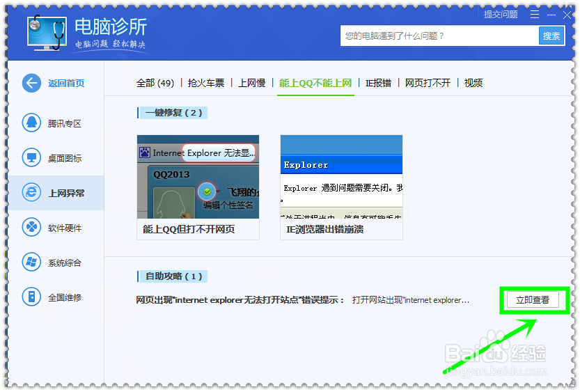Open the 软件硬件 fan icon
The width and height of the screenshot is (580, 392).
(x=31, y=227)
